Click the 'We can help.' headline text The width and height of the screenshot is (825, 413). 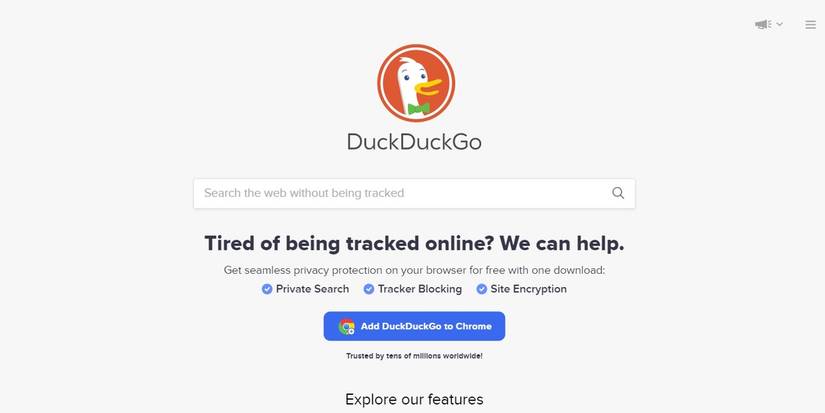[562, 244]
